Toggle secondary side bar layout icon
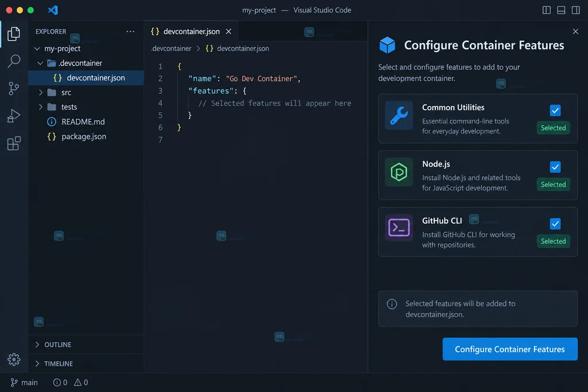Image resolution: width=588 pixels, height=392 pixels. 575,10
